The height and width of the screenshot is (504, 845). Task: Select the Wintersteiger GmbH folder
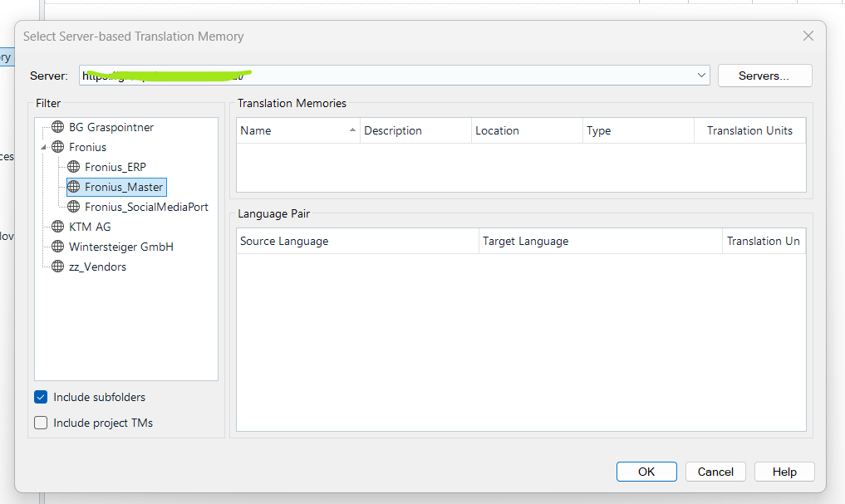(x=121, y=247)
